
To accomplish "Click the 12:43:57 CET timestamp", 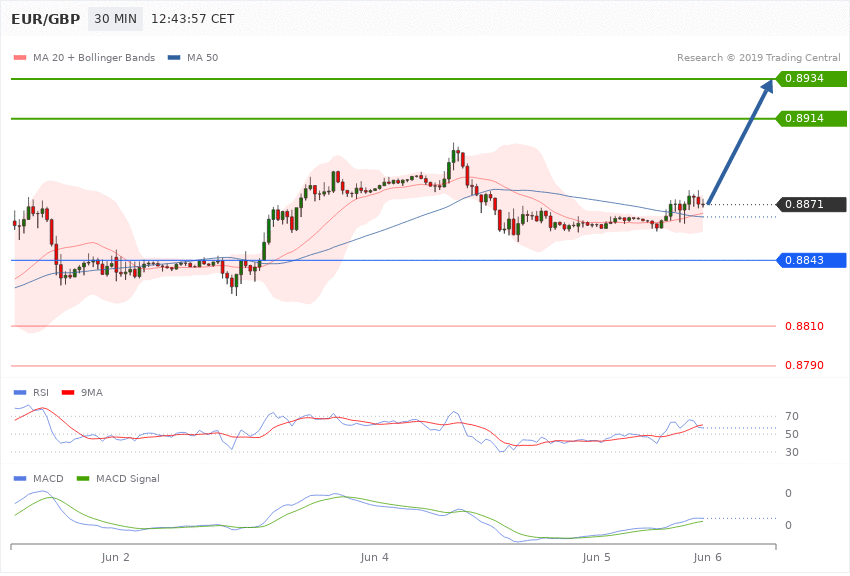I will (192, 19).
